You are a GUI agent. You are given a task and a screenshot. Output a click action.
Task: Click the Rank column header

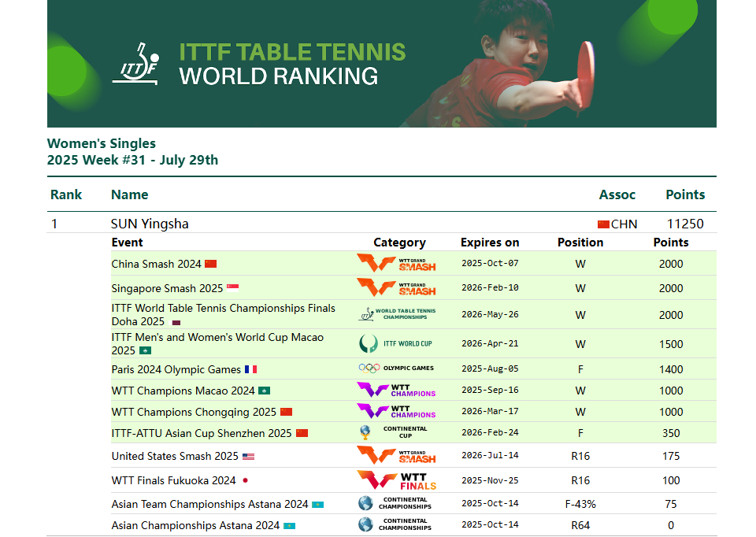point(66,194)
